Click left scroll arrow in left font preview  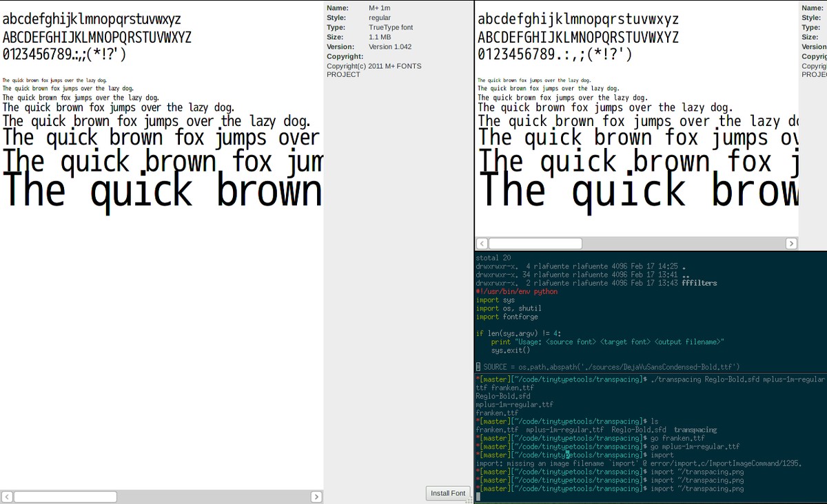pos(7,496)
